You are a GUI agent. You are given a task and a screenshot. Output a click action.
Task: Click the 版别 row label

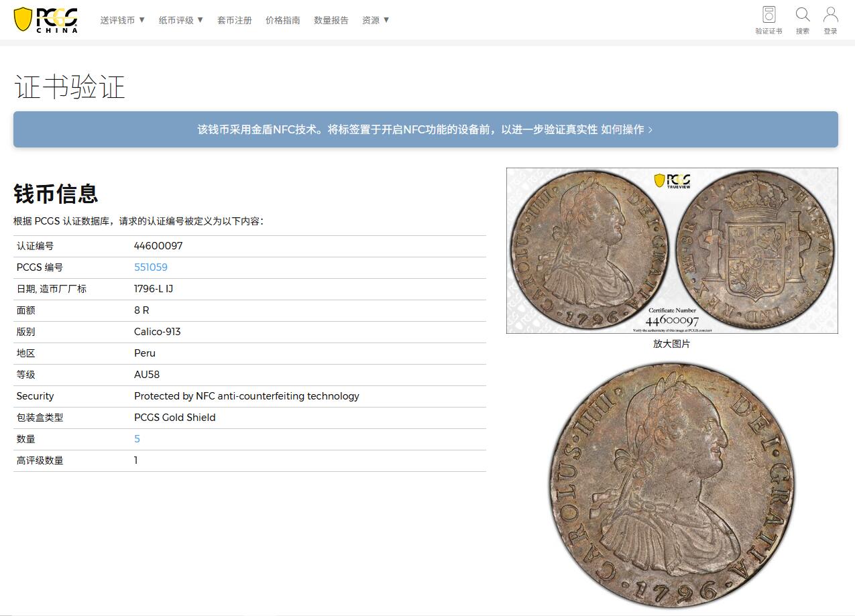25,332
